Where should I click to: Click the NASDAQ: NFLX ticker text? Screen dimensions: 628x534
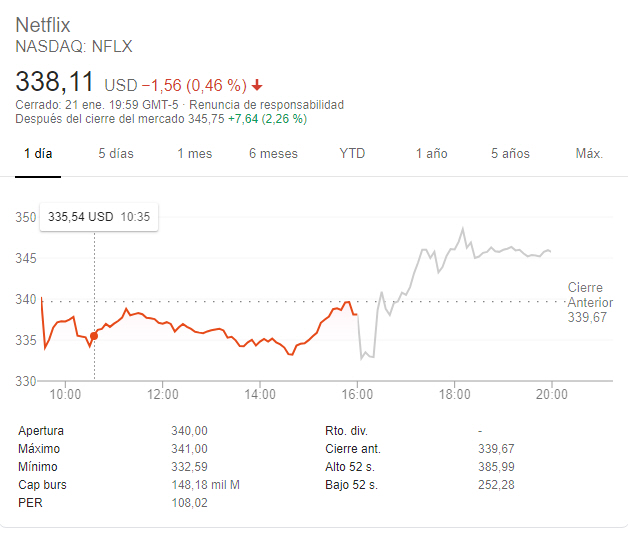point(74,46)
